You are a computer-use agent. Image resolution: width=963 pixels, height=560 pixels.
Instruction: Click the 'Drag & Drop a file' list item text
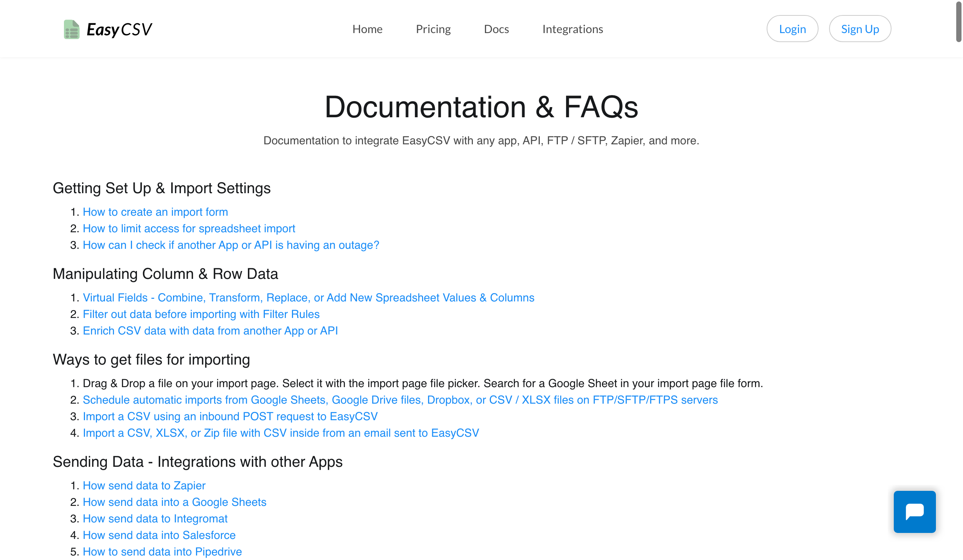(x=423, y=383)
